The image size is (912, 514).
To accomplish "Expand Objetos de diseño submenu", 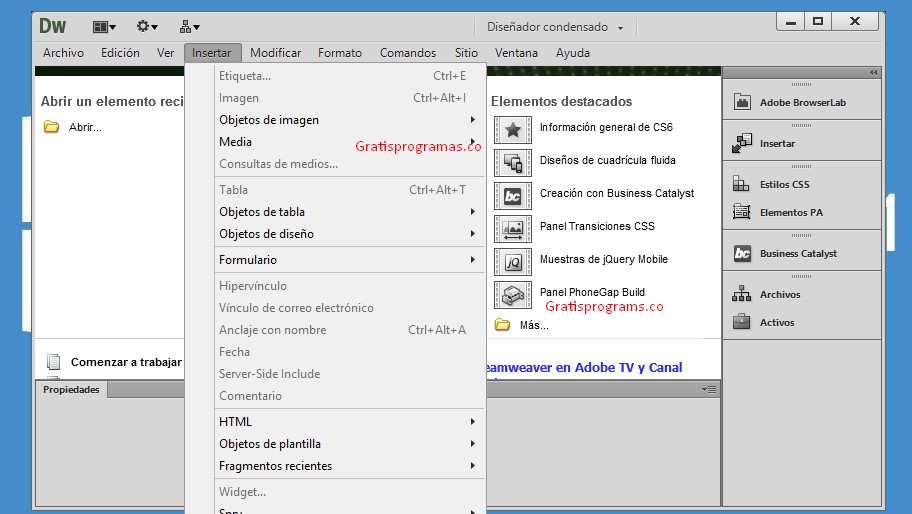I will pyautogui.click(x=347, y=234).
